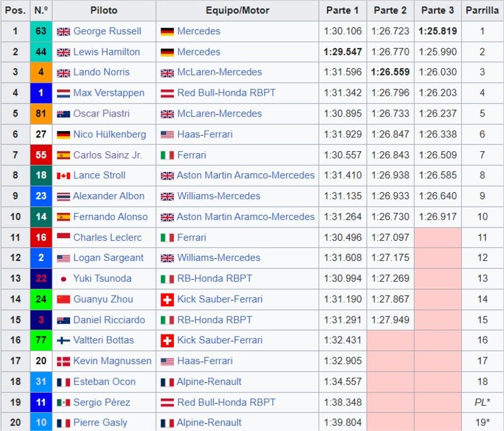Open the Logan Sargeant link
Viewport: 504px width, 431px height.
[108, 258]
